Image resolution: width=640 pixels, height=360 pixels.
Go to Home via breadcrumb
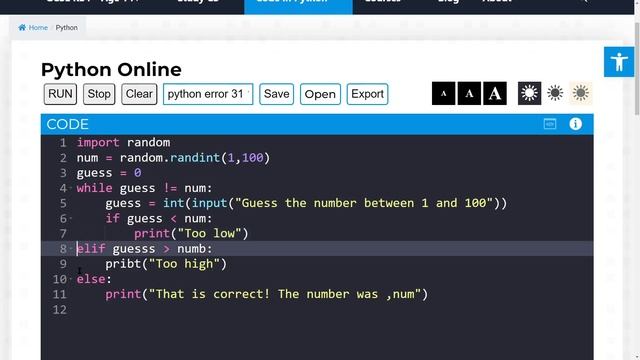[38, 27]
